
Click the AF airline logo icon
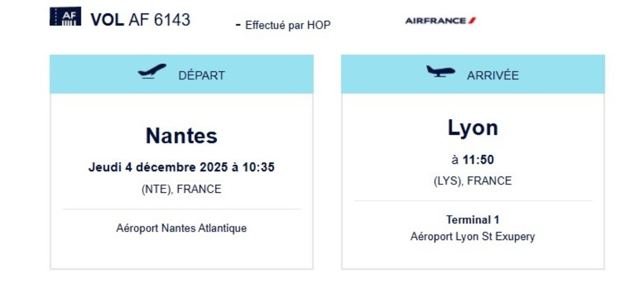pyautogui.click(x=65, y=17)
